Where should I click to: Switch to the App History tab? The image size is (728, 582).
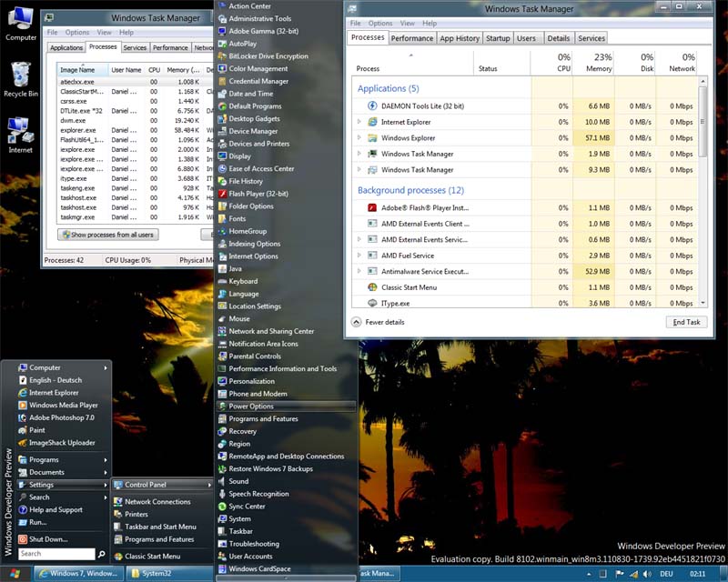[460, 38]
